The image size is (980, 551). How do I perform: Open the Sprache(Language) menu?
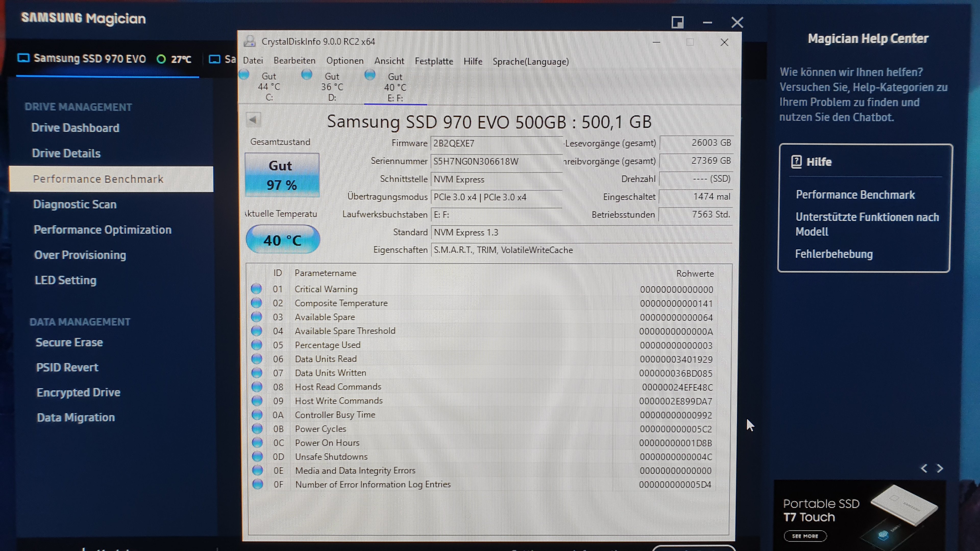pyautogui.click(x=530, y=61)
